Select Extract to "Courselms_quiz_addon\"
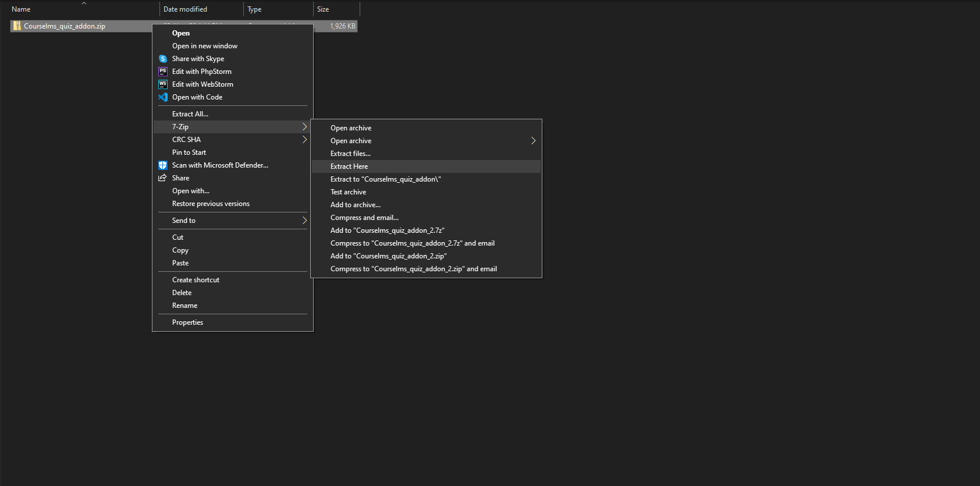Image resolution: width=980 pixels, height=486 pixels. click(x=427, y=179)
